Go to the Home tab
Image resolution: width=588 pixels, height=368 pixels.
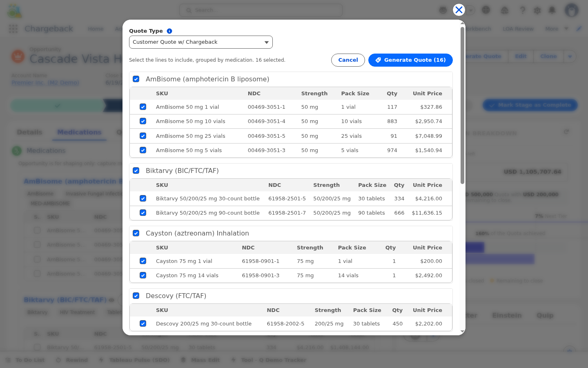point(96,29)
